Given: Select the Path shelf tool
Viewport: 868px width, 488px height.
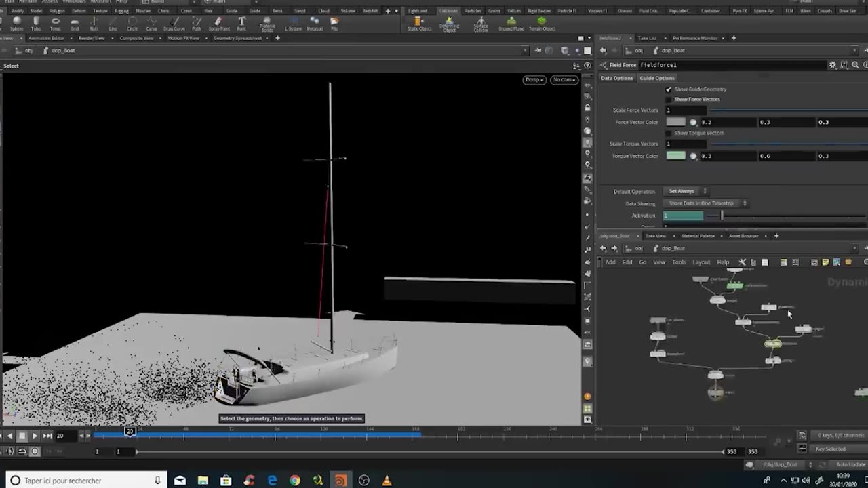Looking at the screenshot, I should [x=197, y=24].
